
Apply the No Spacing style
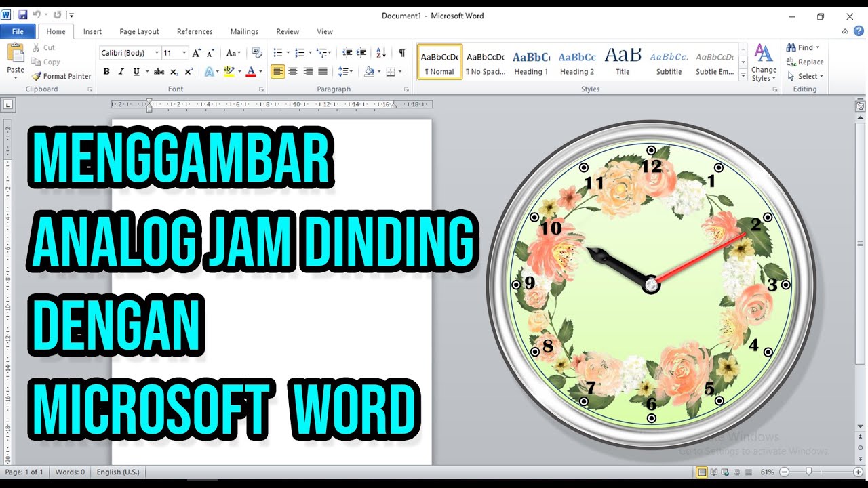pyautogui.click(x=486, y=62)
